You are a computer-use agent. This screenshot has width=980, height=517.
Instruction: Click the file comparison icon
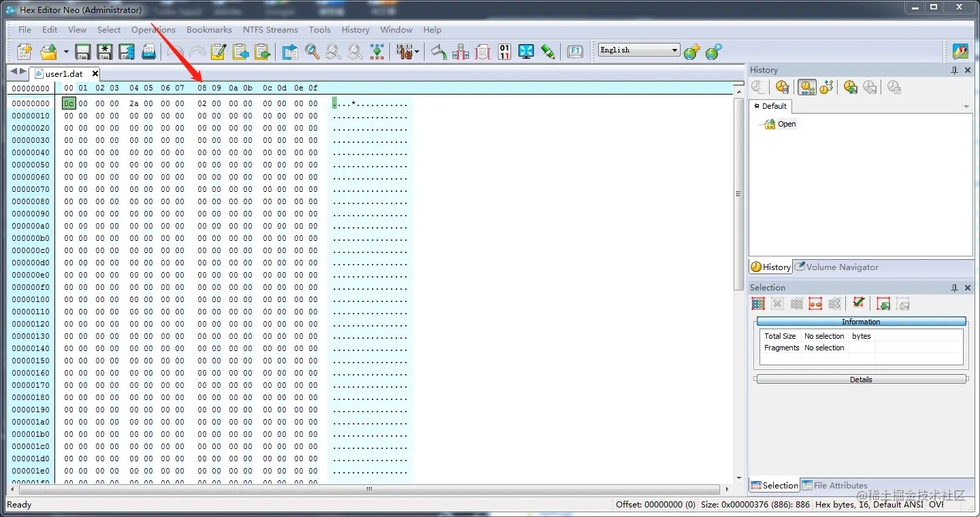pos(461,52)
